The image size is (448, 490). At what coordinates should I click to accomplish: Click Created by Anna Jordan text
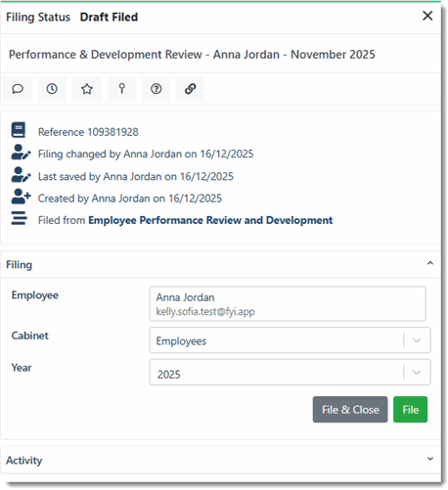[x=130, y=199]
